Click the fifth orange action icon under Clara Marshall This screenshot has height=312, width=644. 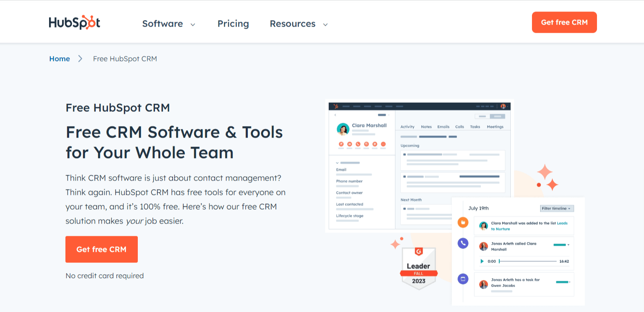click(375, 144)
